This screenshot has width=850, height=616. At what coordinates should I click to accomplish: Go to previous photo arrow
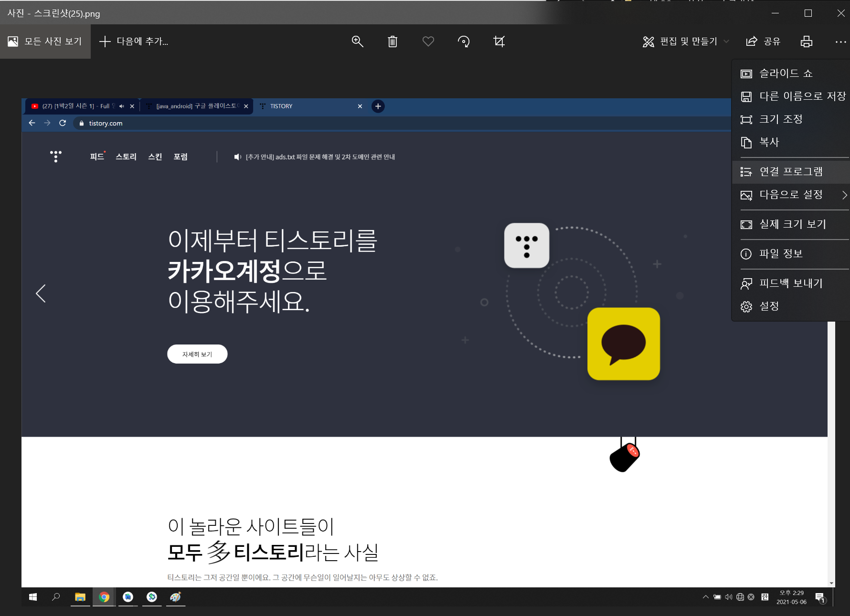(x=41, y=293)
